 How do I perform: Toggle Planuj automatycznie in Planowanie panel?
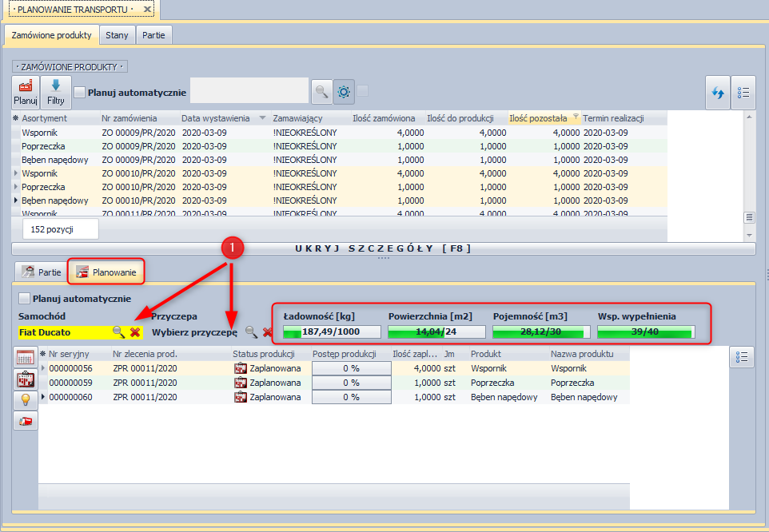[25, 299]
